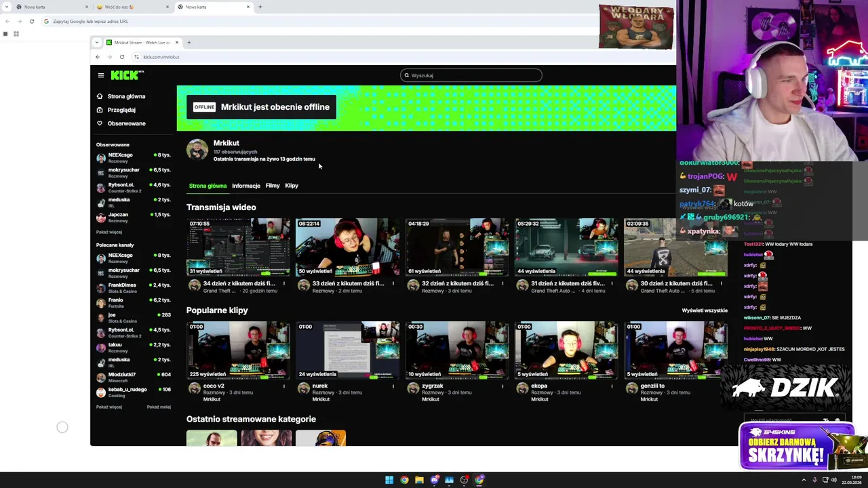Open apps grid icon in background bookmarks bar
868x488 pixels.
16,34
